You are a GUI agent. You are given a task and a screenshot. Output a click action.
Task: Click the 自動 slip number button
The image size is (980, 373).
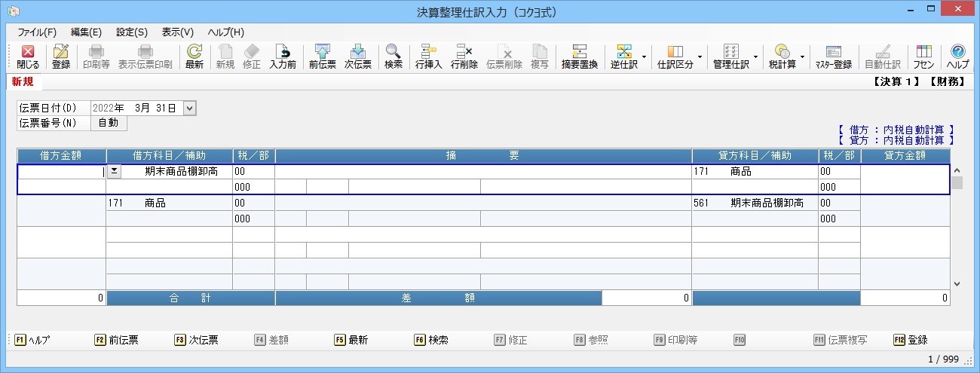109,123
